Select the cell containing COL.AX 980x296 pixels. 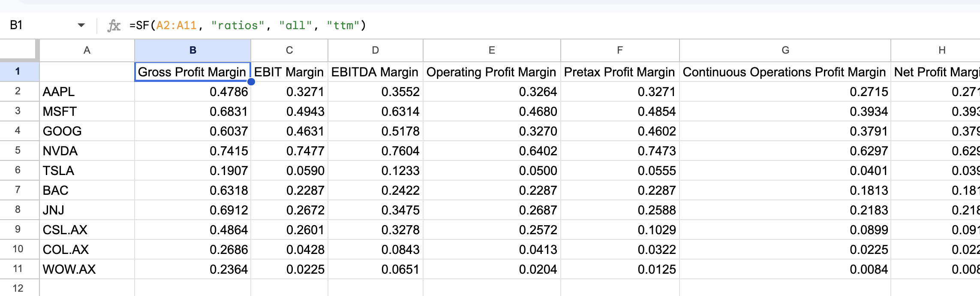(x=87, y=249)
